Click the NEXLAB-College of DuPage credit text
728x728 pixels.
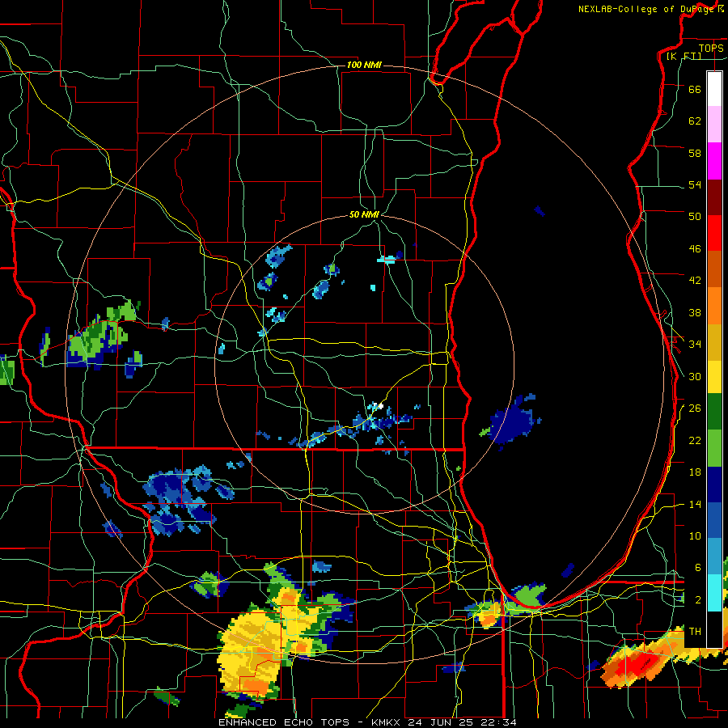click(x=647, y=9)
